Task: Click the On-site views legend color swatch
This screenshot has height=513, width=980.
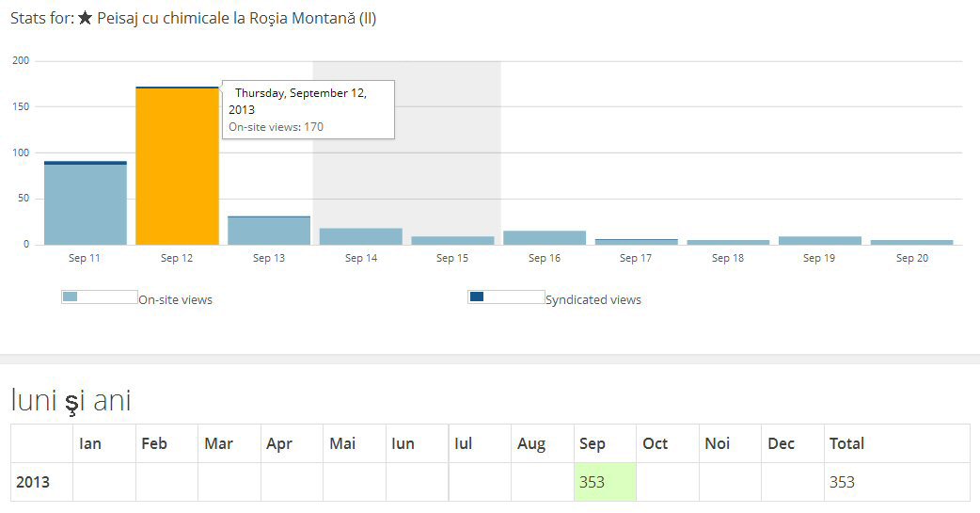Action: point(70,297)
